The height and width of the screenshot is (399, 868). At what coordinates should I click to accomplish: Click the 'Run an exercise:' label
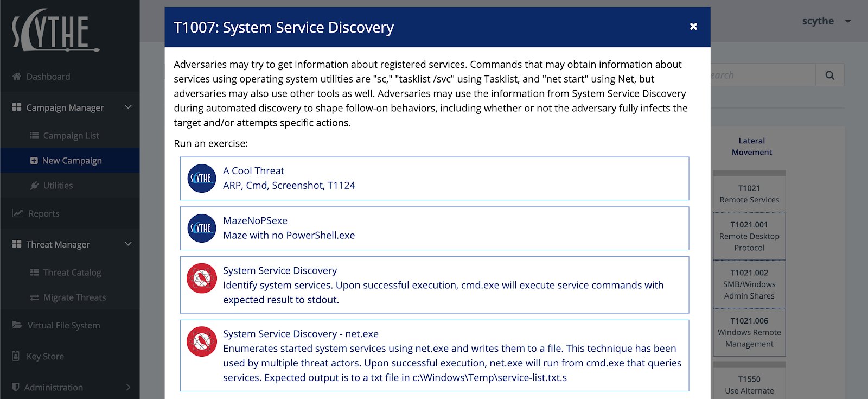tap(211, 143)
